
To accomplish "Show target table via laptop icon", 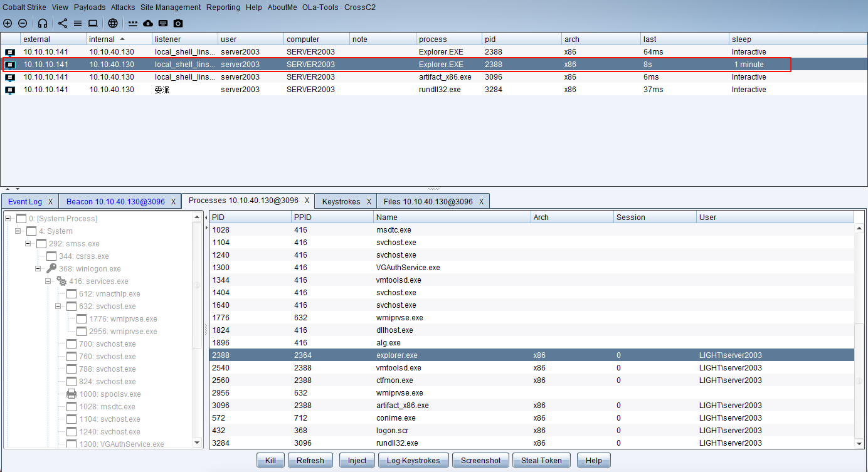I will tap(93, 23).
